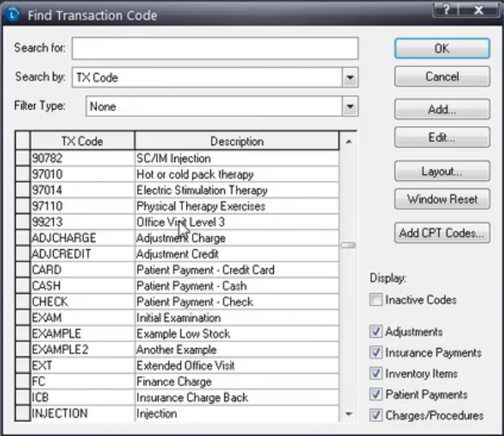Toggle the Patient Payments checkbox
504x436 pixels.
(x=376, y=394)
